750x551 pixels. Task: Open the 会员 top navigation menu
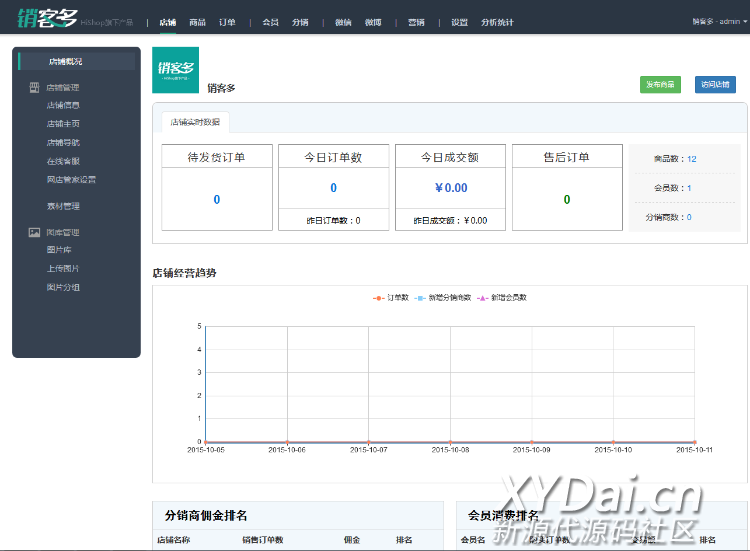[270, 22]
